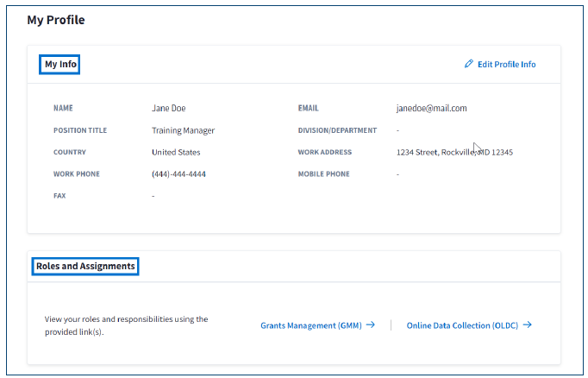Click the arrow icon after Online Data Collection (OLDC)

pos(528,325)
